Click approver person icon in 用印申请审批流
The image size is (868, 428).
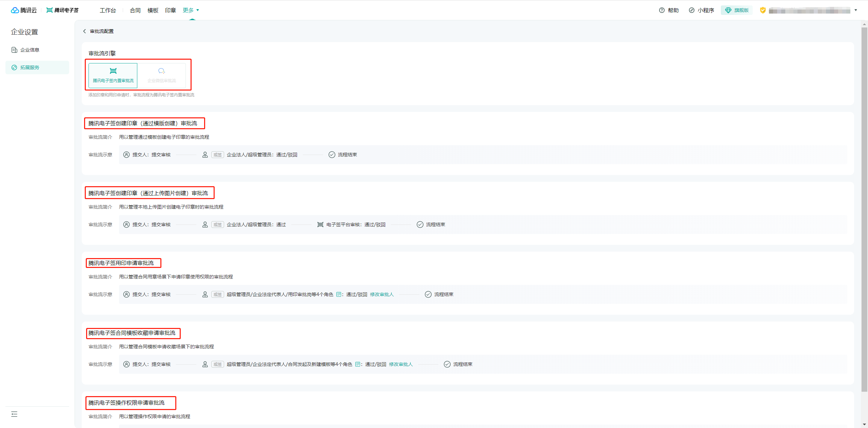(205, 294)
